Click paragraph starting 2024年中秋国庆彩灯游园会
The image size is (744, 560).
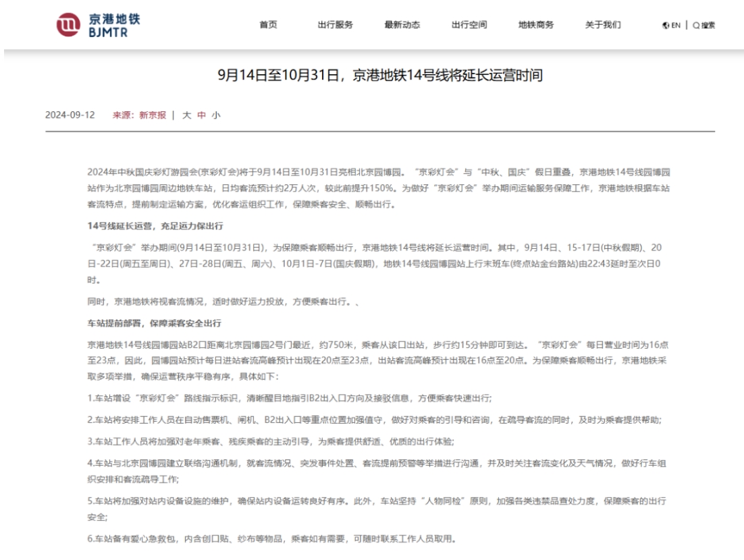379,188
